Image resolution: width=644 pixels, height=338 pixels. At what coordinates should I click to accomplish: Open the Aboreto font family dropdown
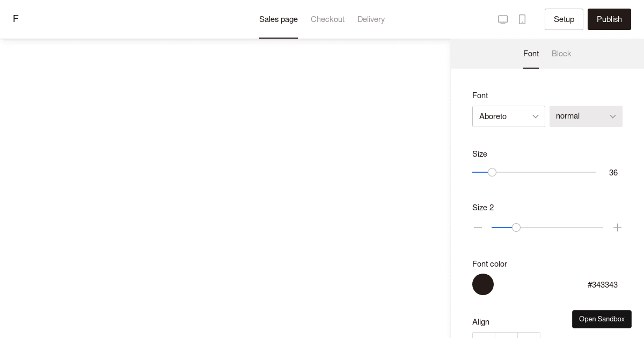pos(509,116)
